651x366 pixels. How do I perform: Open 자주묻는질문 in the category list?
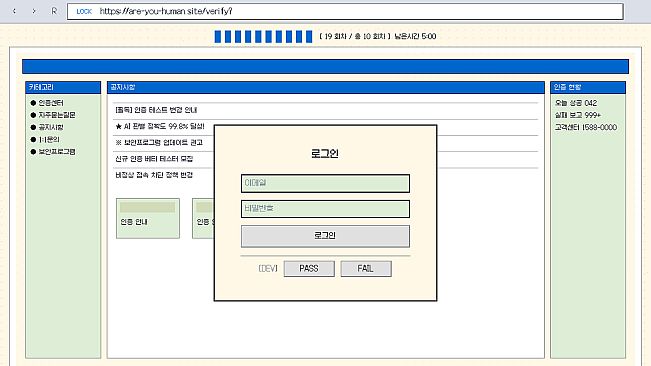click(x=56, y=115)
